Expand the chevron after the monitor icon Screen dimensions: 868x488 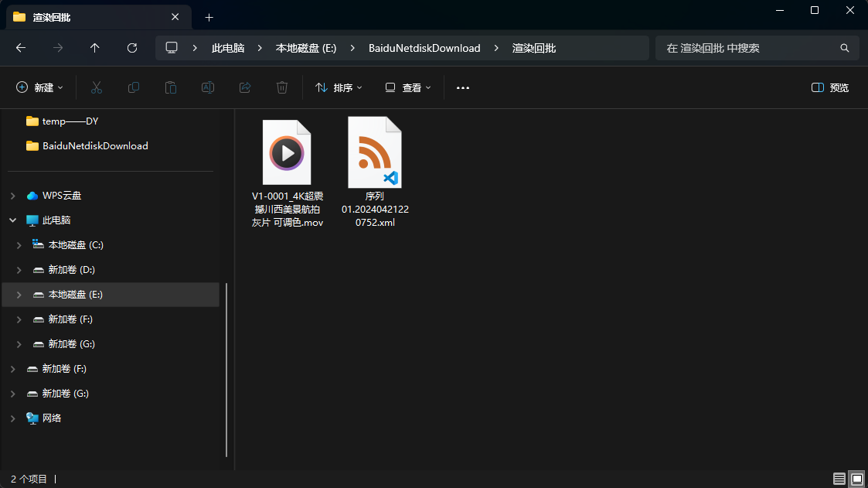195,48
